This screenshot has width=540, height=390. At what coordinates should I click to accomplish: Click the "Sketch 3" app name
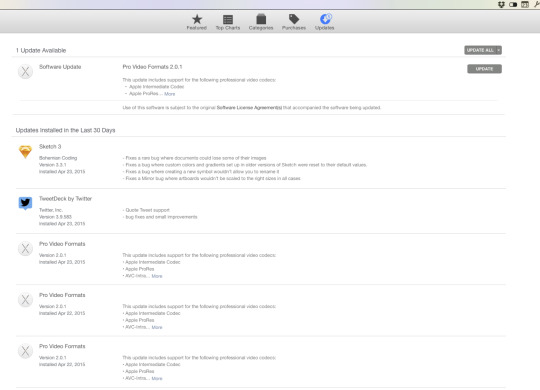click(x=50, y=147)
